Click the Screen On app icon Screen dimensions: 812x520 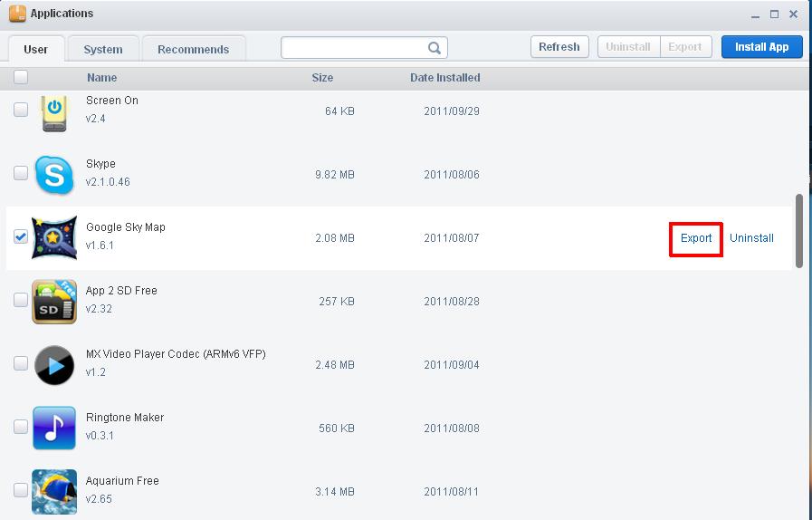point(54,112)
